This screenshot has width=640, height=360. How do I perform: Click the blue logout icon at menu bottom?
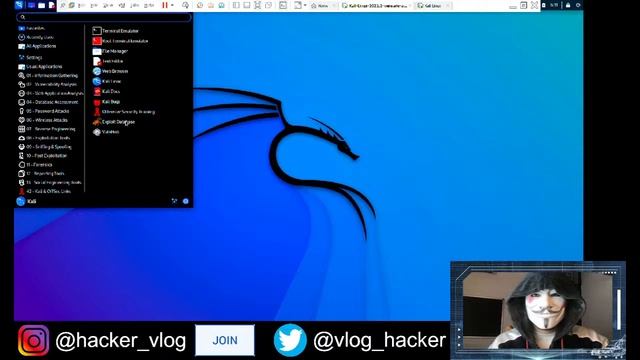186,201
